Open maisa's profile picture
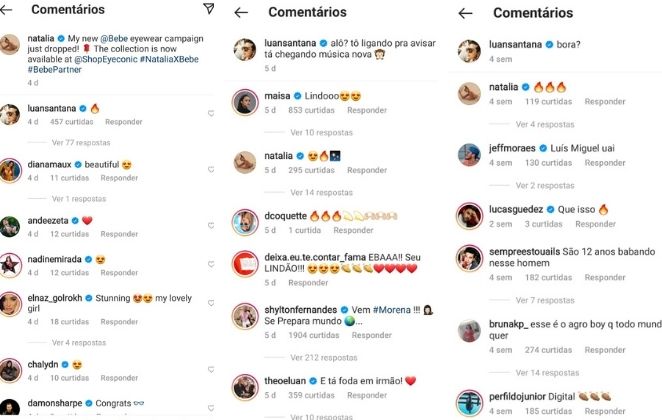662x420 pixels. click(245, 102)
